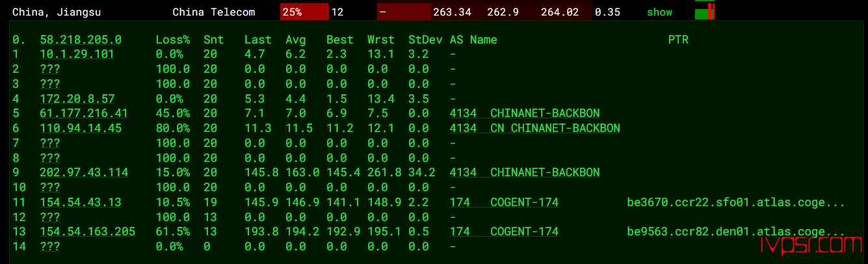868x264 pixels.
Task: Click the ??? link on hop 12
Action: point(50,217)
